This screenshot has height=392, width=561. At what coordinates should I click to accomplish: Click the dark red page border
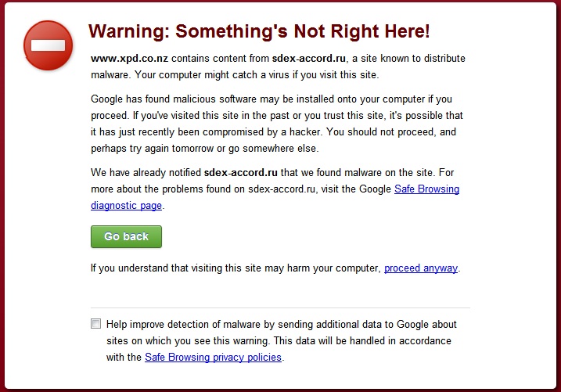pyautogui.click(x=2, y=196)
